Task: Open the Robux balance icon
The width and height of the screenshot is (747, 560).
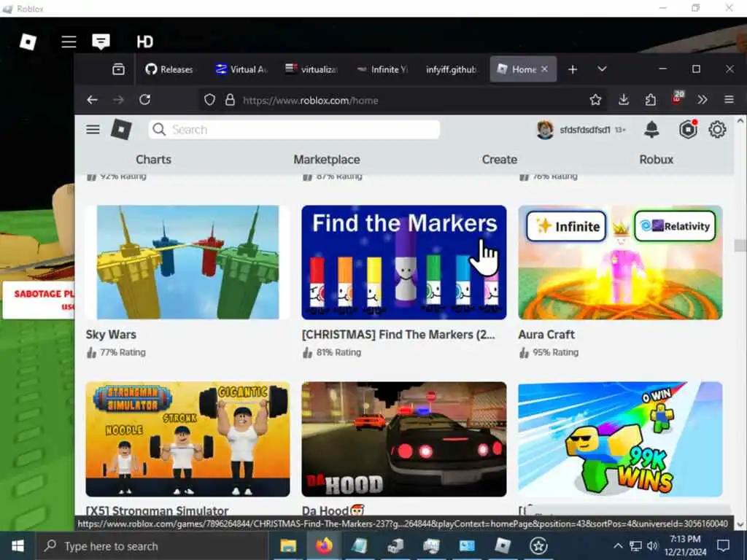Action: [x=689, y=130]
